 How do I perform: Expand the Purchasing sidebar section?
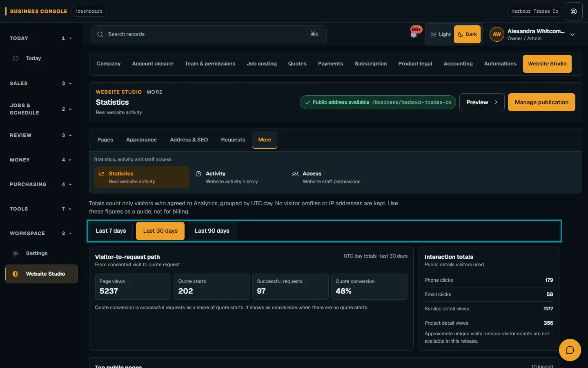point(41,184)
